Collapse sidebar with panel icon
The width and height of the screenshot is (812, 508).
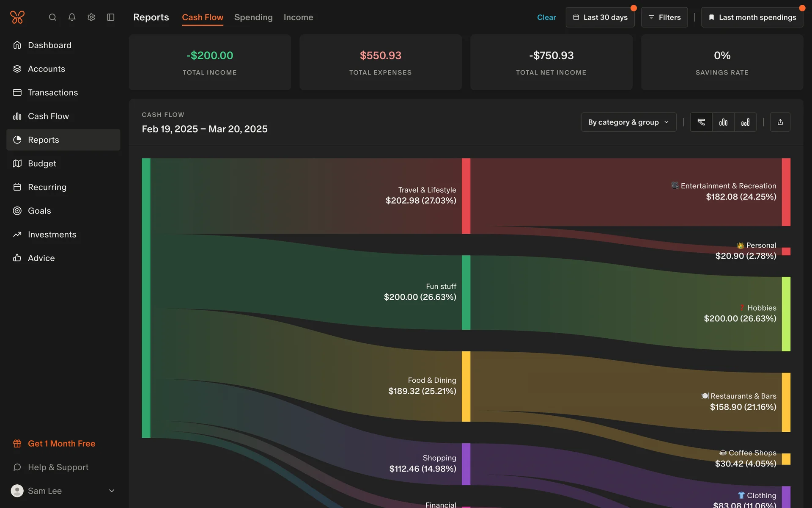point(110,17)
